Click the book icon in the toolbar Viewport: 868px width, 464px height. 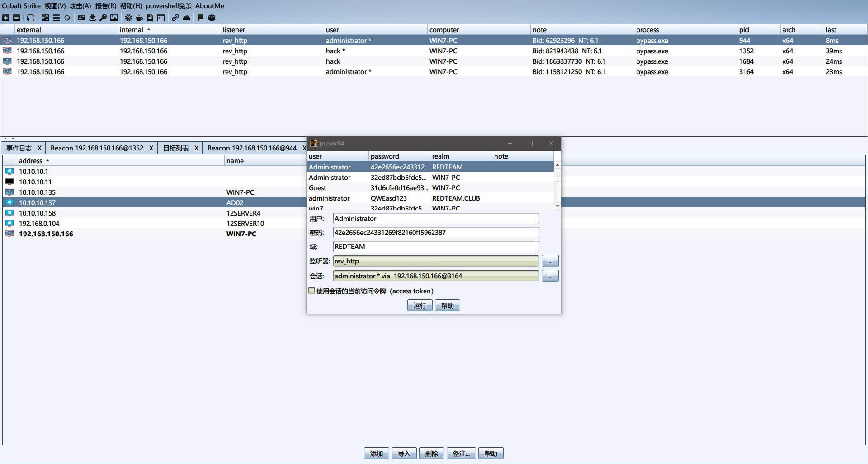click(201, 18)
